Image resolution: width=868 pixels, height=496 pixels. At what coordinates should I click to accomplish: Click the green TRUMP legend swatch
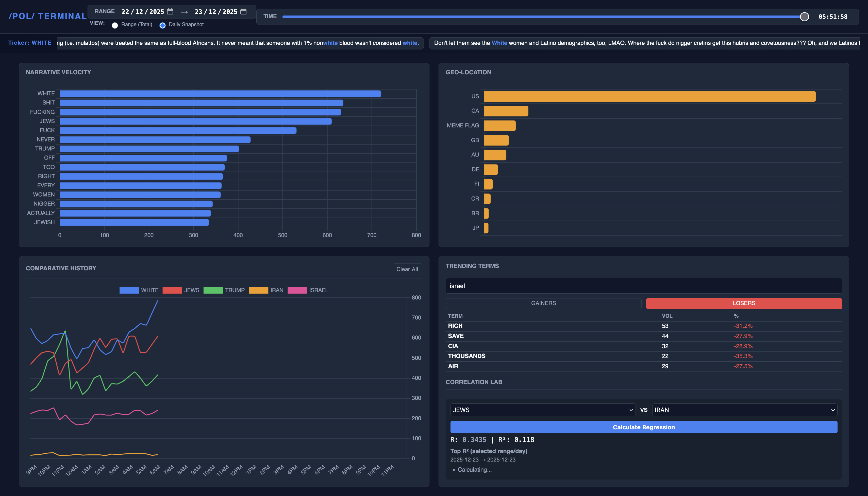(213, 290)
